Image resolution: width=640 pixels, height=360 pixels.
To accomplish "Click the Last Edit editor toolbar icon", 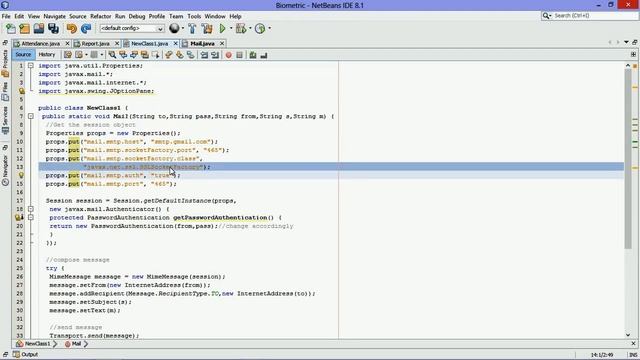I will [68, 55].
